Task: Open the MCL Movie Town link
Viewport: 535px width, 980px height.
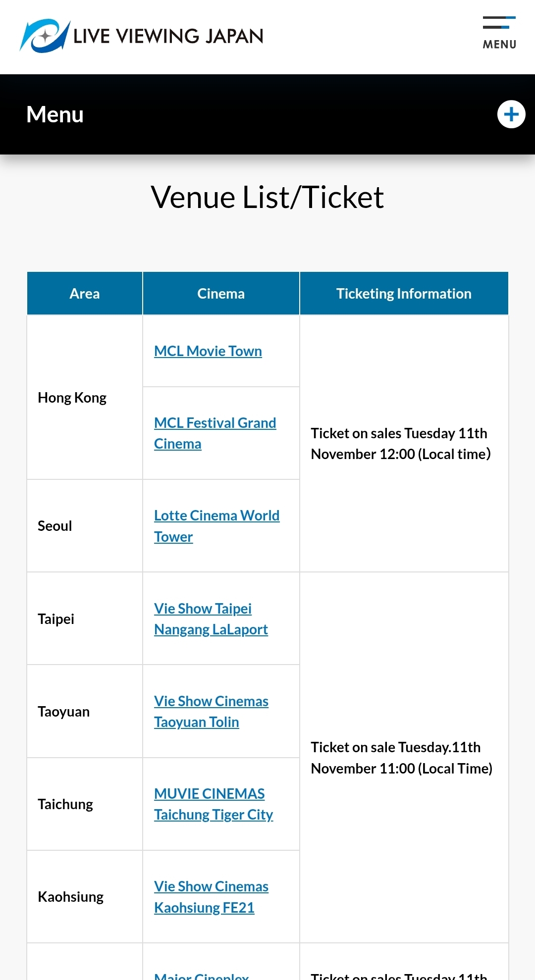Action: 208,351
